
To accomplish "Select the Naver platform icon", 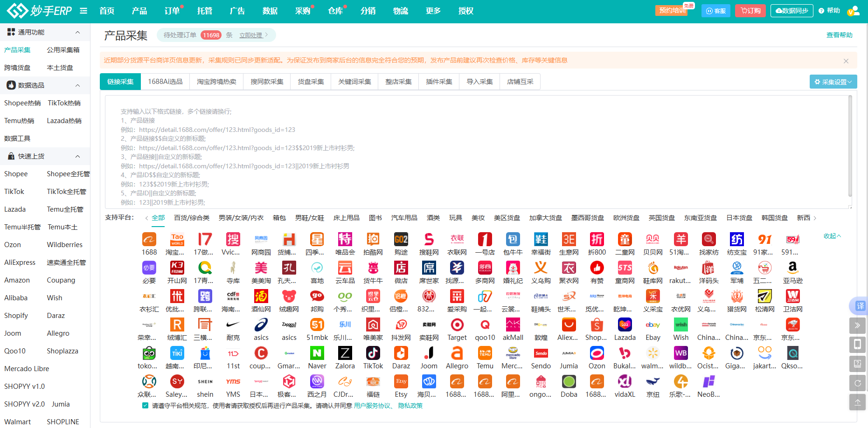I will (317, 353).
